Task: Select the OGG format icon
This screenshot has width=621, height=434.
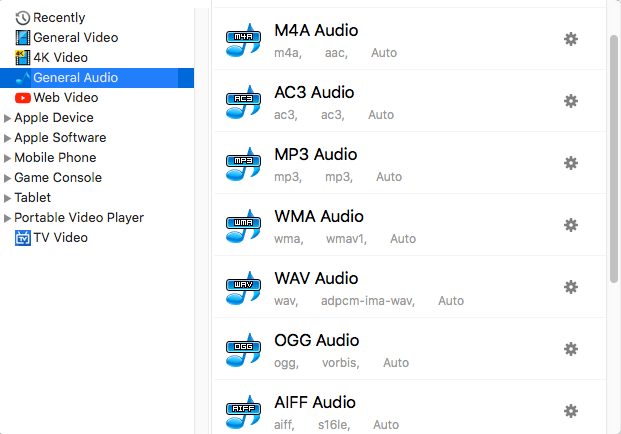Action: pos(243,349)
